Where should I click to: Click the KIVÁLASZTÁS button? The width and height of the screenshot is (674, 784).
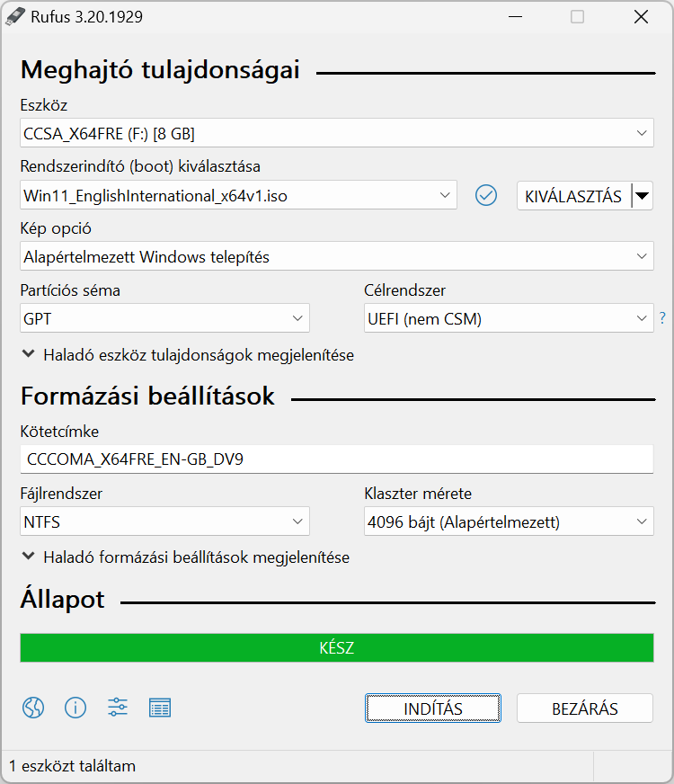tap(574, 195)
